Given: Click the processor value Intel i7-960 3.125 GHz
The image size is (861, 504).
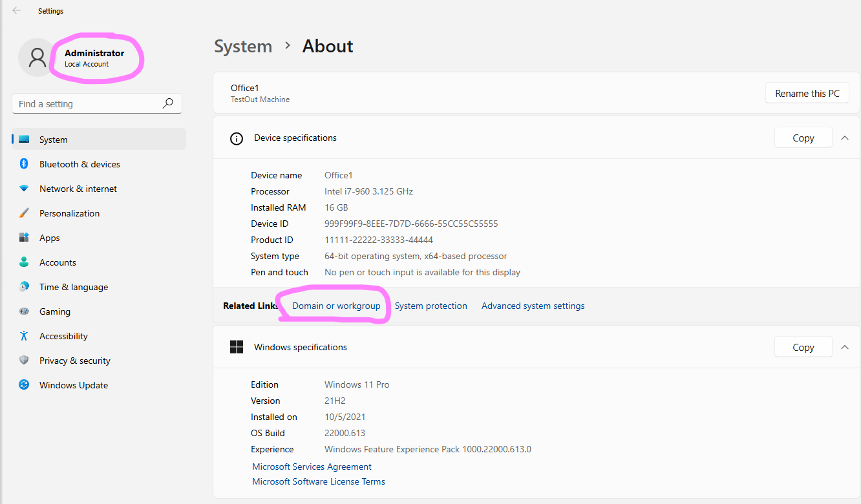Looking at the screenshot, I should (x=368, y=191).
